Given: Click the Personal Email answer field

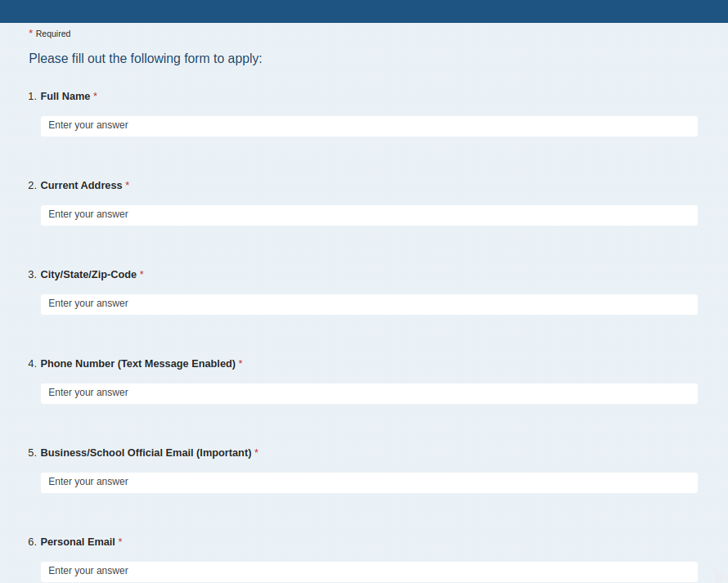Looking at the screenshot, I should tap(368, 571).
